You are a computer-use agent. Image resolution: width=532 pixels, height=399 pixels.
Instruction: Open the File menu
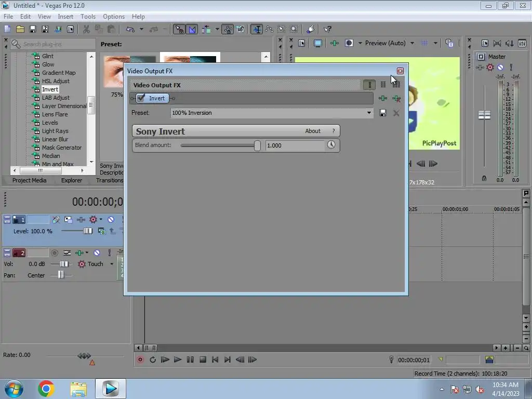[x=8, y=16]
